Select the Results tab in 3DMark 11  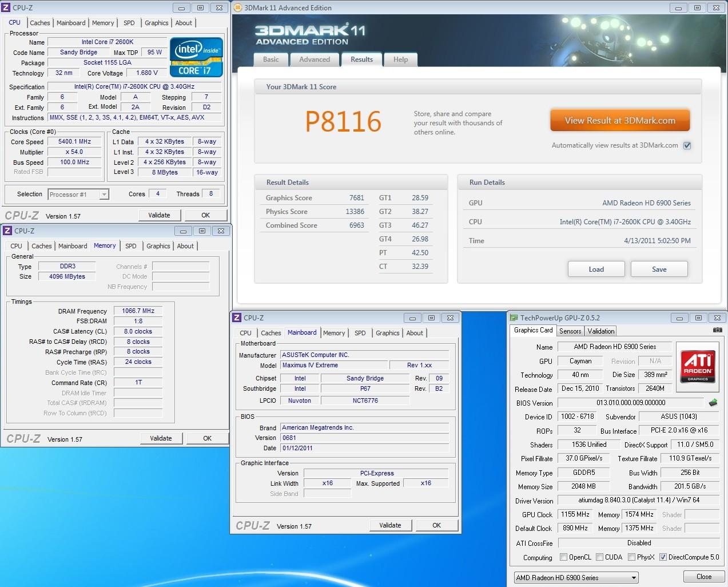coord(361,60)
